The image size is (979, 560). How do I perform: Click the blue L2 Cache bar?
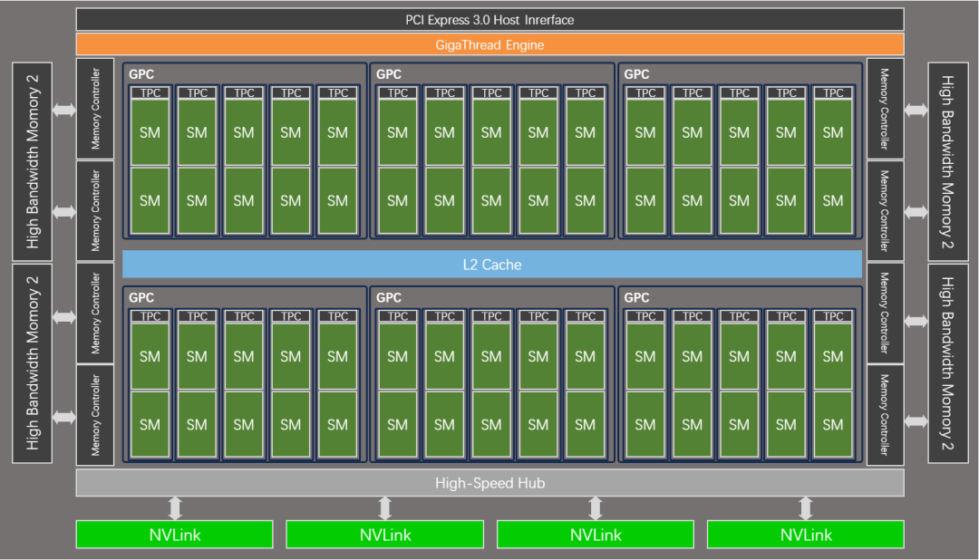point(492,264)
